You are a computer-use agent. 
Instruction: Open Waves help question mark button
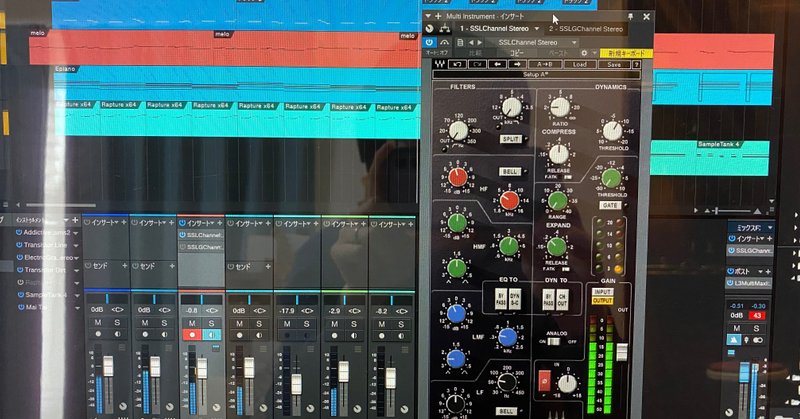pyautogui.click(x=636, y=65)
